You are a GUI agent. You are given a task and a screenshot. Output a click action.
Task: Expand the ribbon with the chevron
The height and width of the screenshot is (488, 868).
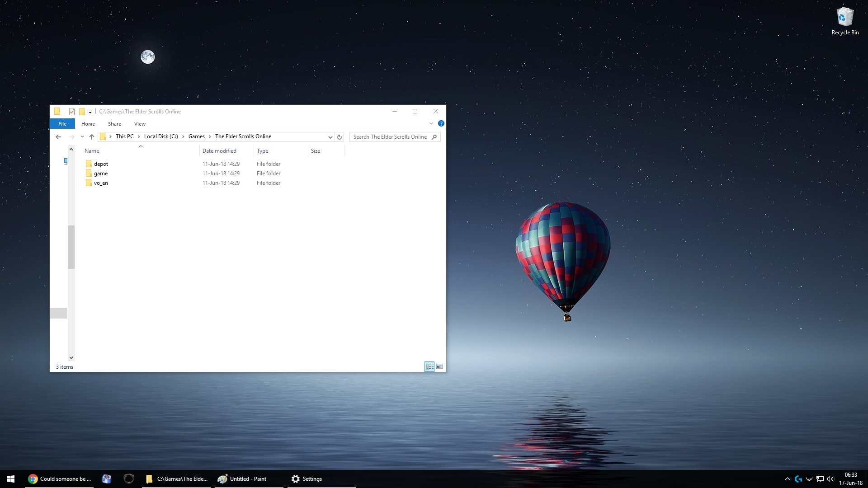coord(431,123)
